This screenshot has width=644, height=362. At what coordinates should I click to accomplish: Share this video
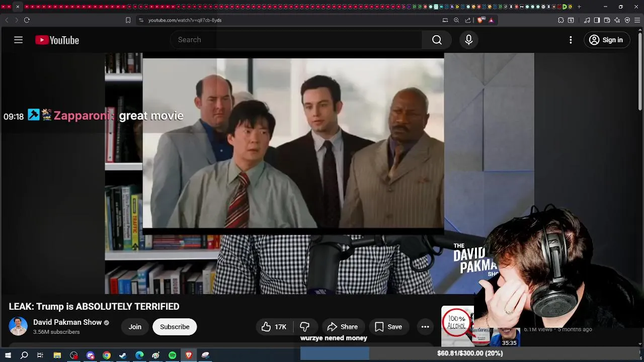click(x=343, y=327)
